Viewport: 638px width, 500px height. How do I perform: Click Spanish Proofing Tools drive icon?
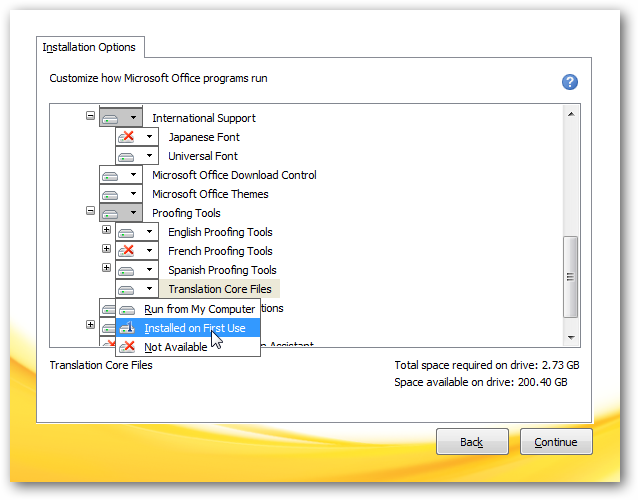pos(126,271)
